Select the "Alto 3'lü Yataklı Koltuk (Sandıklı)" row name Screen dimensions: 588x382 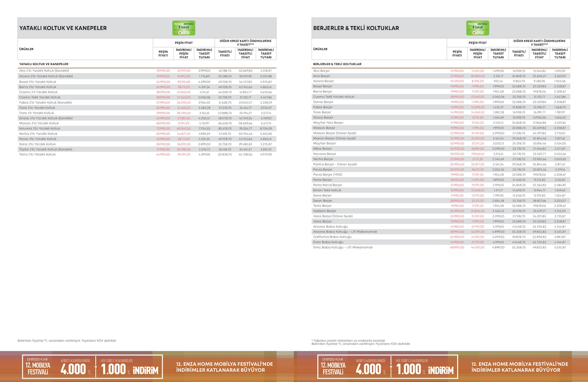click(x=44, y=71)
